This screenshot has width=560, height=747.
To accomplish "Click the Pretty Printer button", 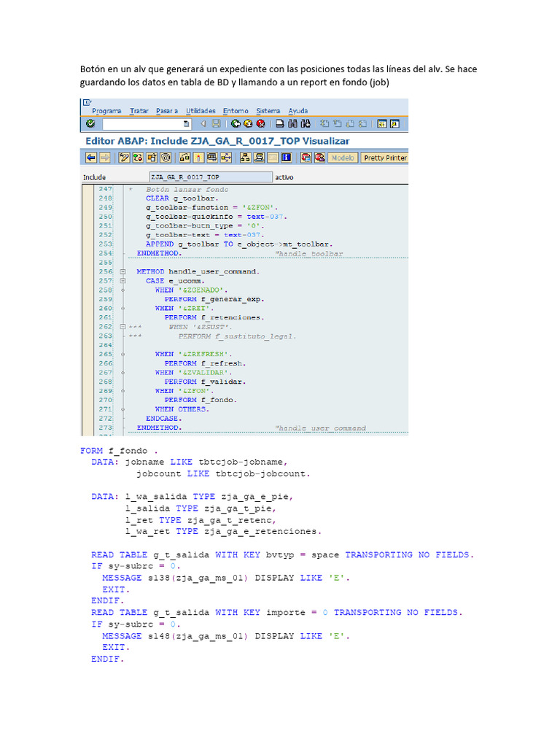I will point(385,158).
